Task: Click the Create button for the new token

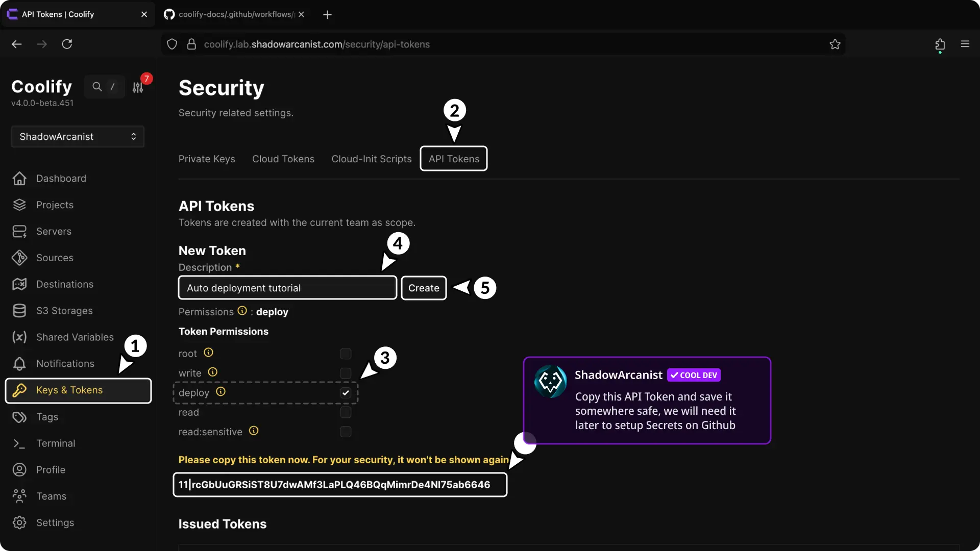Action: coord(424,288)
